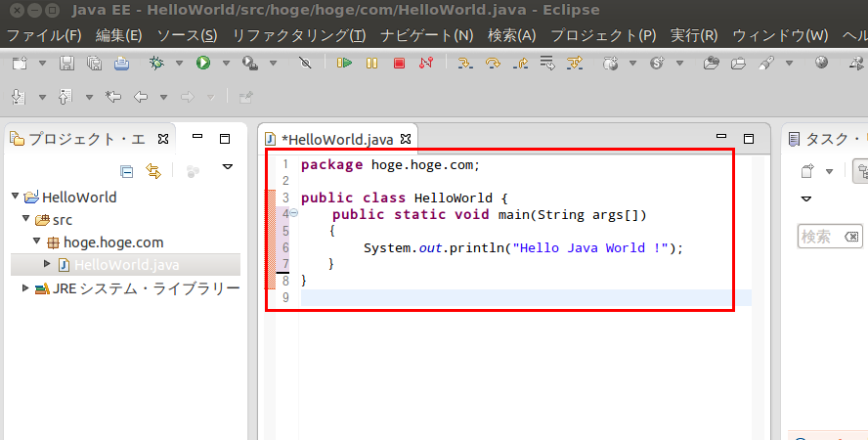Open the Debug configurations dropdown arrow
868x440 pixels.
point(179,64)
